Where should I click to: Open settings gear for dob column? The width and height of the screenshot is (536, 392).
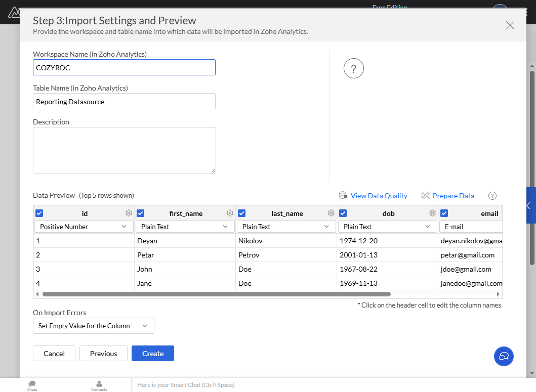[432, 213]
